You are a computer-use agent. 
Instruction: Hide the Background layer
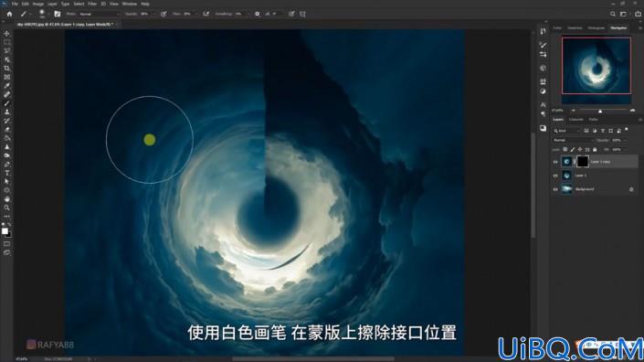[x=555, y=189]
